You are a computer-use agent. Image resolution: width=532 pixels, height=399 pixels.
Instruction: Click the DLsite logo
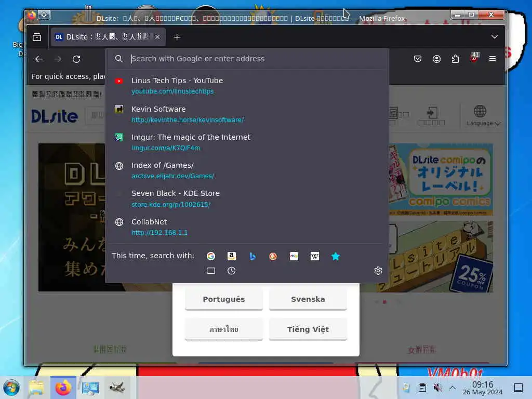pyautogui.click(x=55, y=116)
